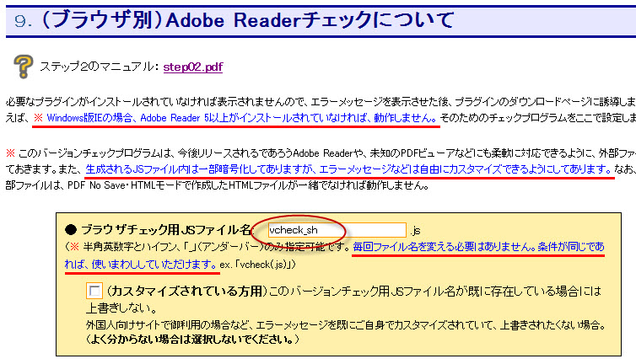Click the bold text '(カスタマイズされている方用)'

point(186,291)
